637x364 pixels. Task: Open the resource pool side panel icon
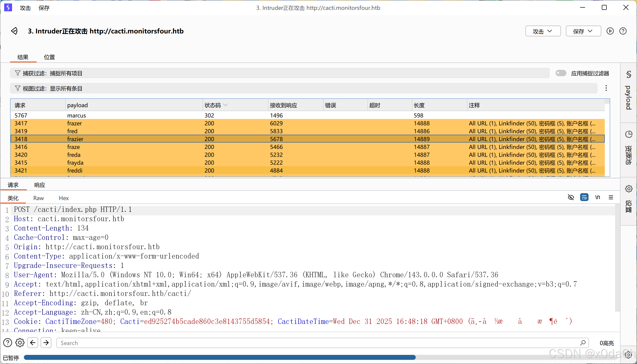click(628, 134)
